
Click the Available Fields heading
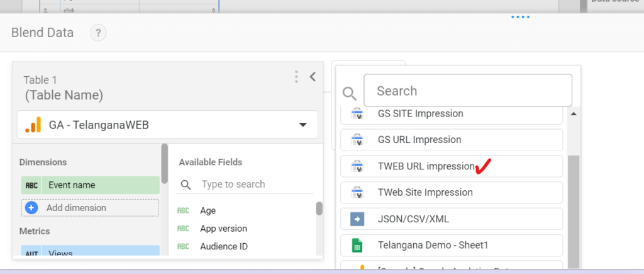(210, 162)
